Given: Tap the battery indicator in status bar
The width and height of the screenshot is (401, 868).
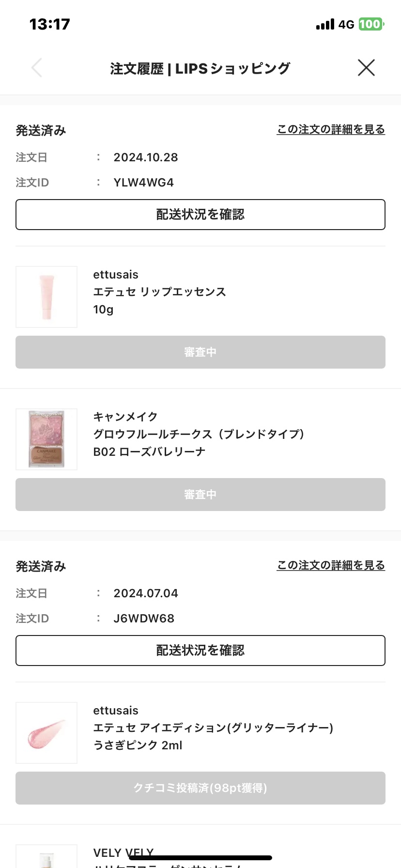Looking at the screenshot, I should pos(371,24).
